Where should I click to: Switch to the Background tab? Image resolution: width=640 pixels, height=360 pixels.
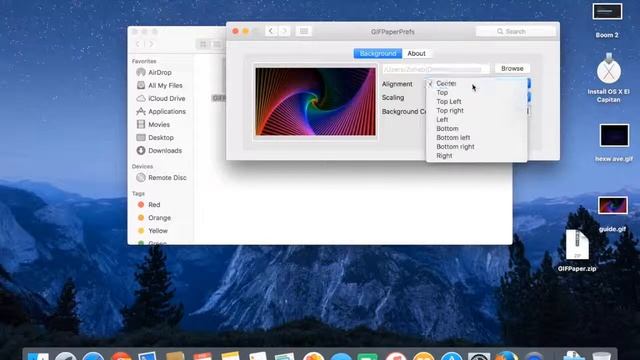[x=378, y=53]
